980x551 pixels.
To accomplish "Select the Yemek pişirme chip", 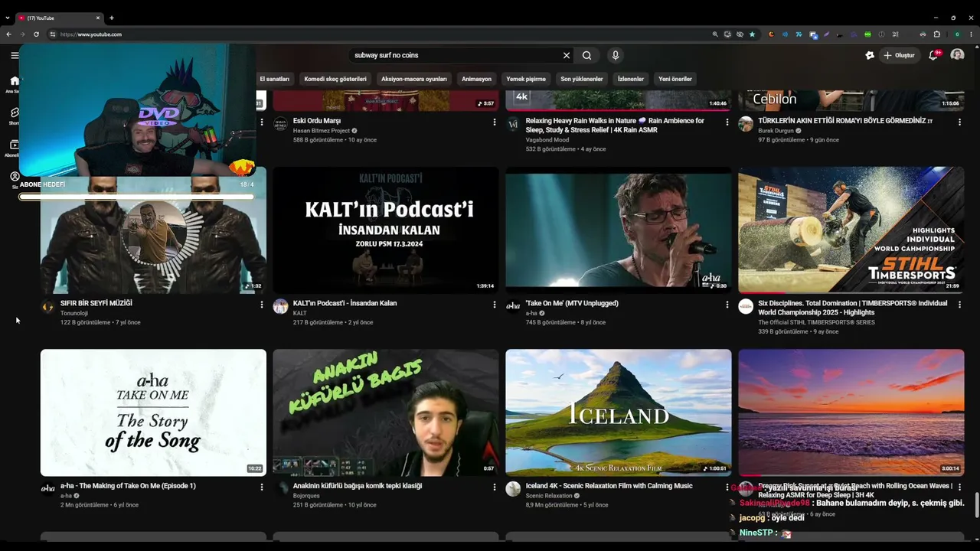I will (526, 79).
